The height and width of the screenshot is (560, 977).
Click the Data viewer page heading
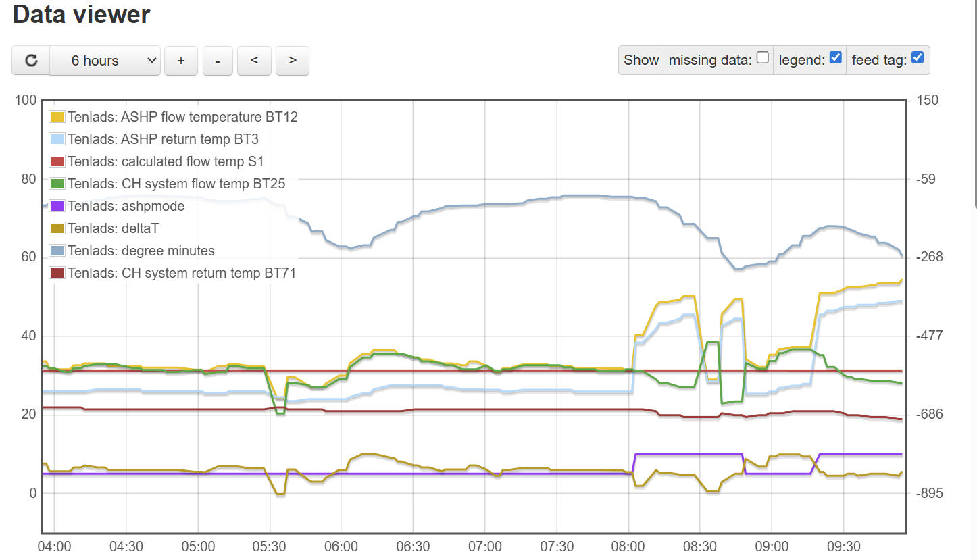pyautogui.click(x=82, y=14)
